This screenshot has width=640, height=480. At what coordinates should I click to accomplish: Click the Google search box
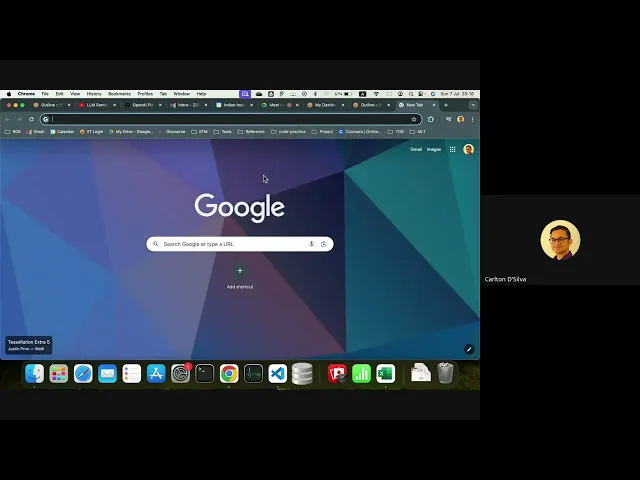pyautogui.click(x=240, y=244)
